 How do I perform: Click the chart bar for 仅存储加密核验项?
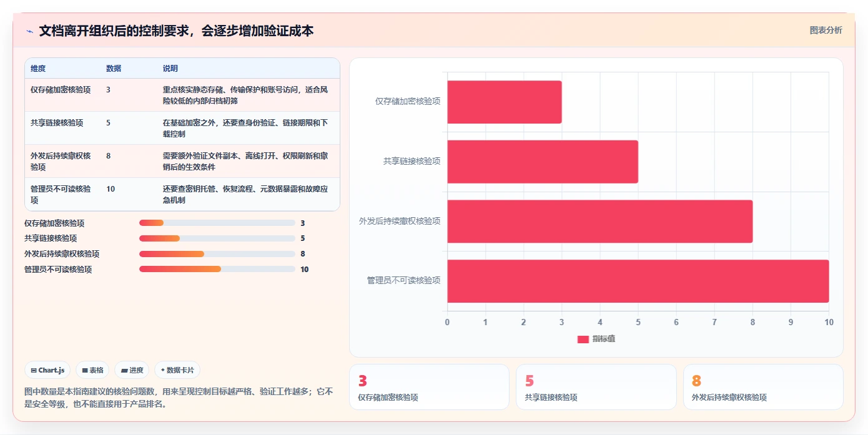click(505, 102)
